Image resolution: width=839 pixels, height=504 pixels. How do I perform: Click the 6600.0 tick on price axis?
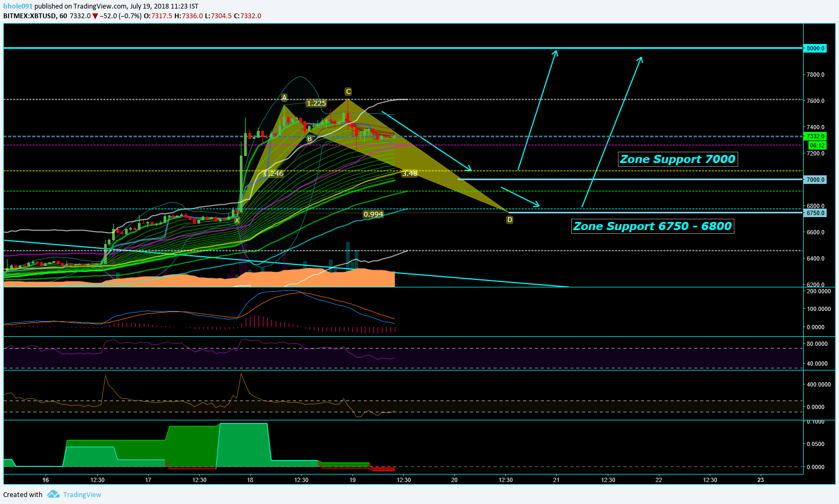pyautogui.click(x=815, y=232)
